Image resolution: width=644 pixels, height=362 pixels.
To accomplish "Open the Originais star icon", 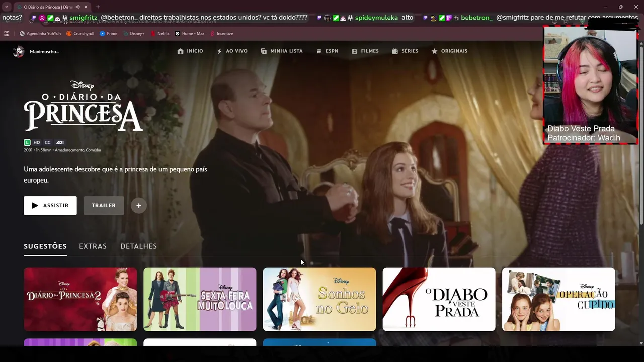I will 434,51.
